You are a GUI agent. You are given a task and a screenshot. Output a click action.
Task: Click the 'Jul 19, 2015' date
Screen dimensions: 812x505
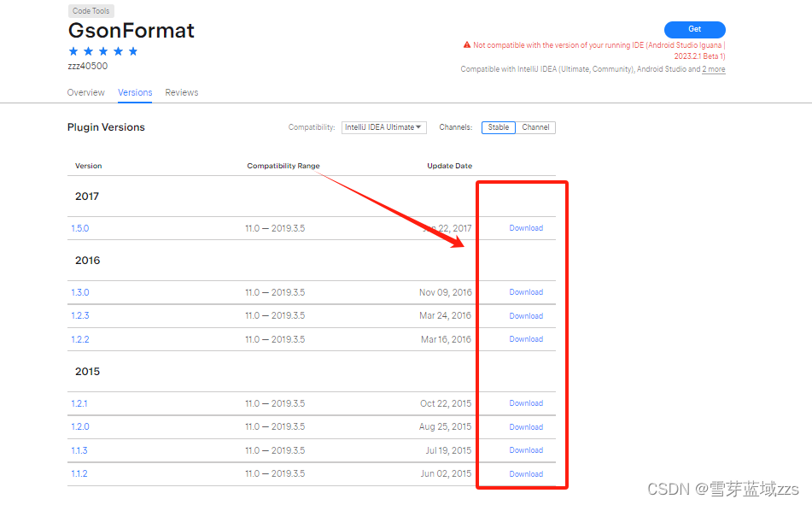coord(448,450)
